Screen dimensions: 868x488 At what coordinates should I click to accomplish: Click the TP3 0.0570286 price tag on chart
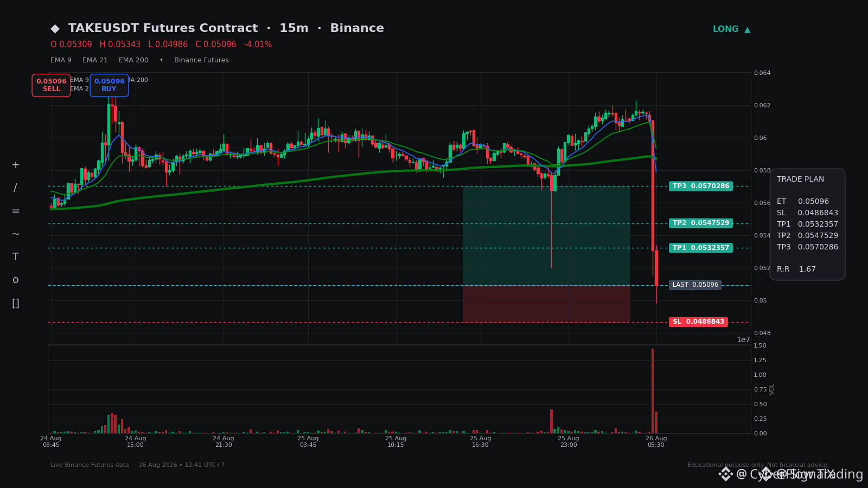point(701,186)
